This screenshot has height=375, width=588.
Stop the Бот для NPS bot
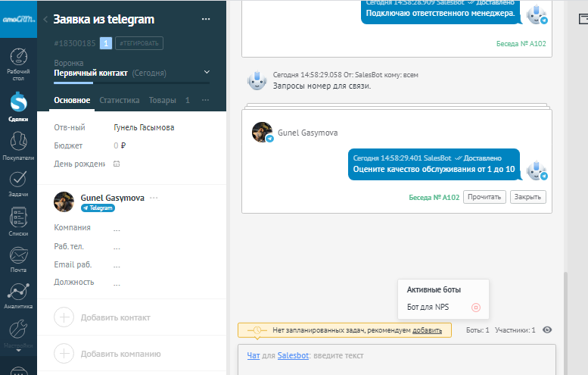pyautogui.click(x=475, y=308)
